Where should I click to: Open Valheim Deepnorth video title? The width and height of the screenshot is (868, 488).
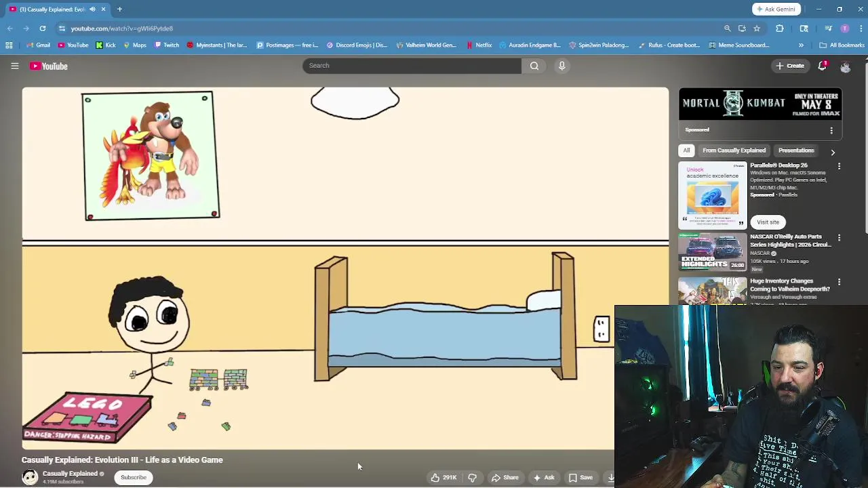coord(790,285)
